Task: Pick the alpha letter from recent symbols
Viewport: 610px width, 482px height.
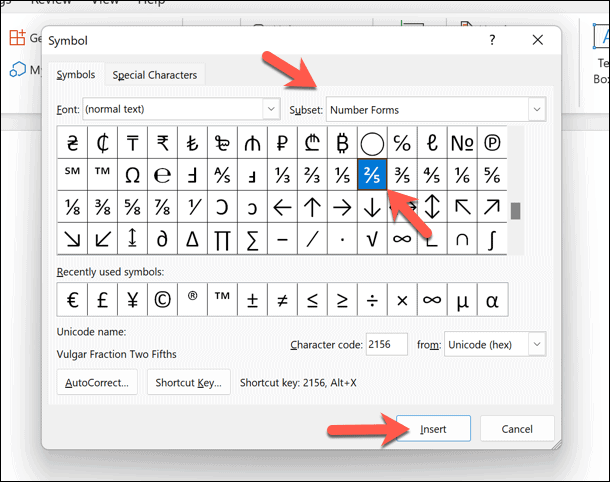Action: (x=492, y=300)
